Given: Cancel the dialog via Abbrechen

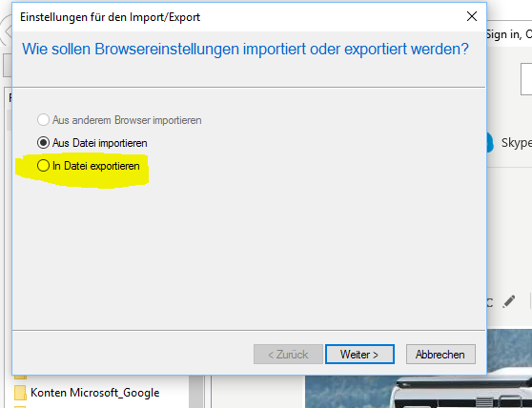Looking at the screenshot, I should click(440, 355).
